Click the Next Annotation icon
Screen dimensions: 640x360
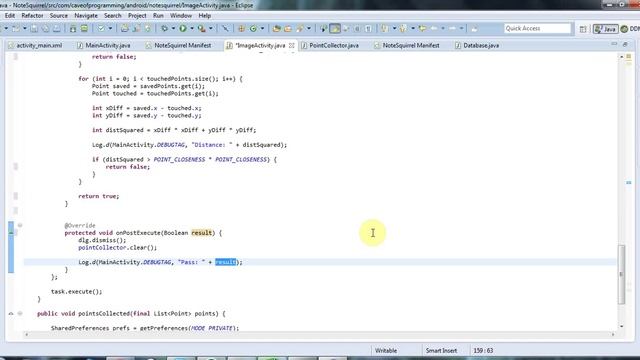(384, 29)
